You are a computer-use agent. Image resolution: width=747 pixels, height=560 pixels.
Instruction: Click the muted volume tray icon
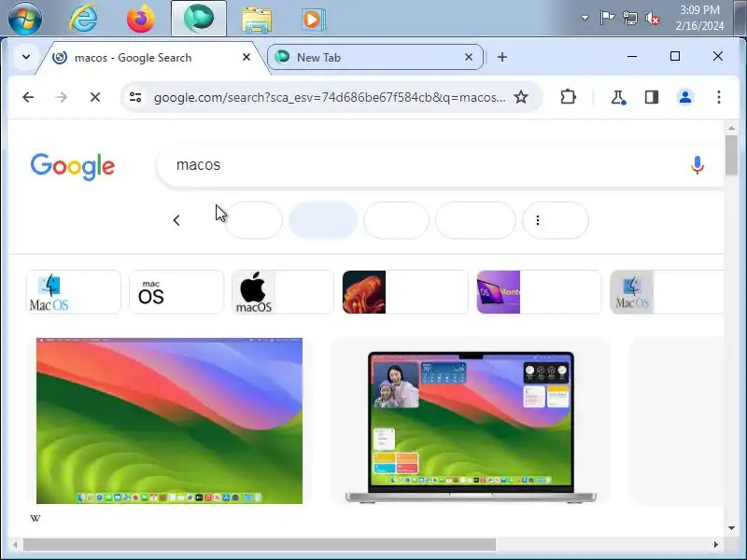[653, 19]
